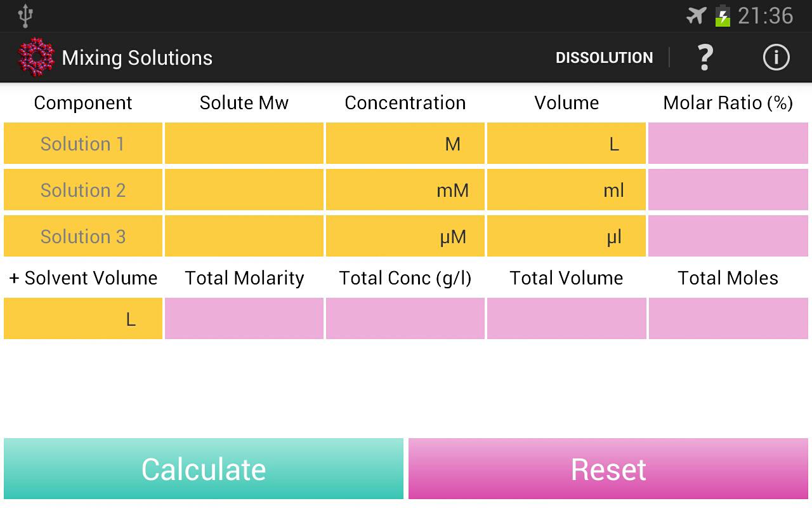Select the Solvent Volume input field
812x508 pixels.
83,319
